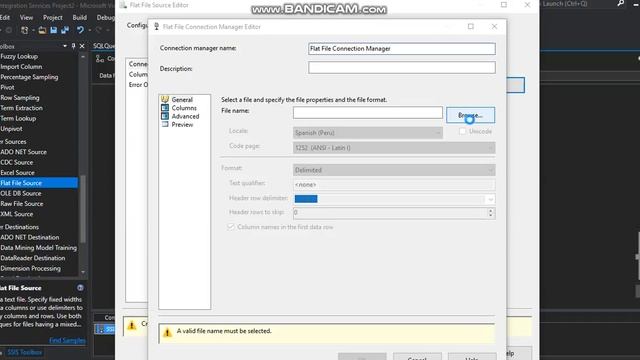Select Import Column in the toolbox
This screenshot has height=360, width=640.
click(21, 67)
